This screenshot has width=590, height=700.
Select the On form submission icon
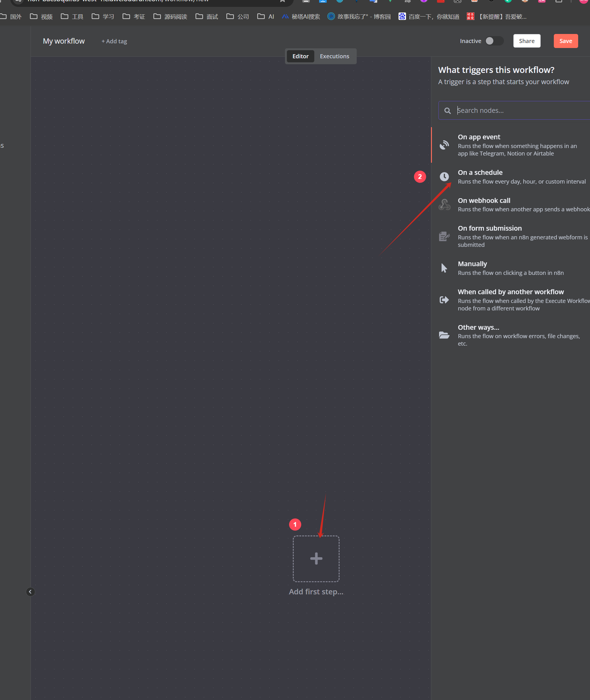[x=444, y=236]
